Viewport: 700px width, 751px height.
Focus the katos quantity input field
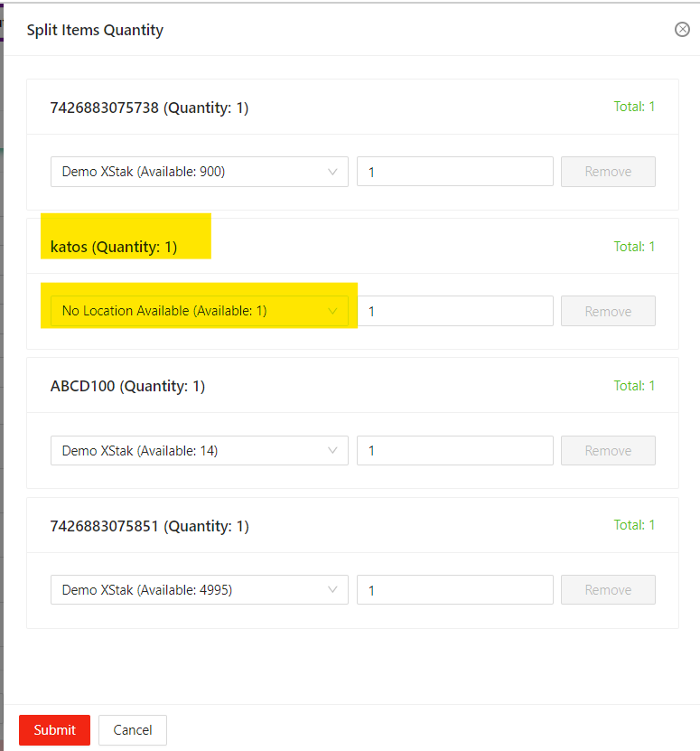[454, 311]
